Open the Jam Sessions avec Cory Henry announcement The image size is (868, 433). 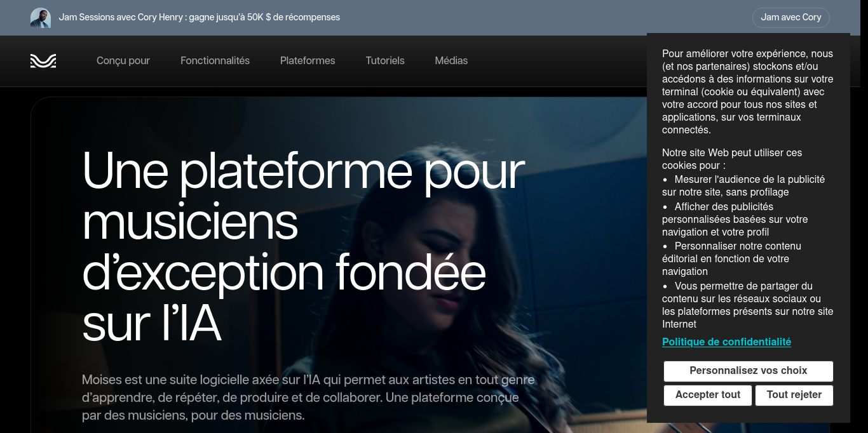(x=200, y=17)
